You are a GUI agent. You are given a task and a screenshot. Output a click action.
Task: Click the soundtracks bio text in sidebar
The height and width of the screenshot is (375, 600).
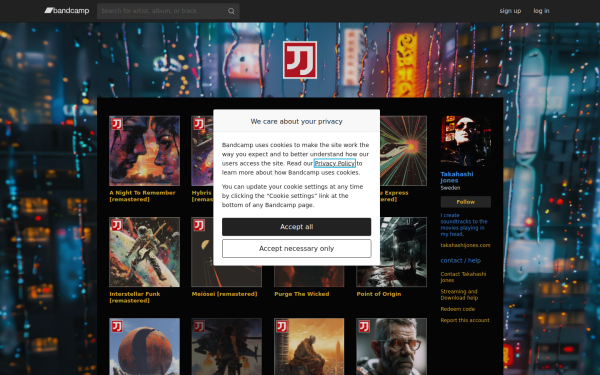tap(464, 225)
